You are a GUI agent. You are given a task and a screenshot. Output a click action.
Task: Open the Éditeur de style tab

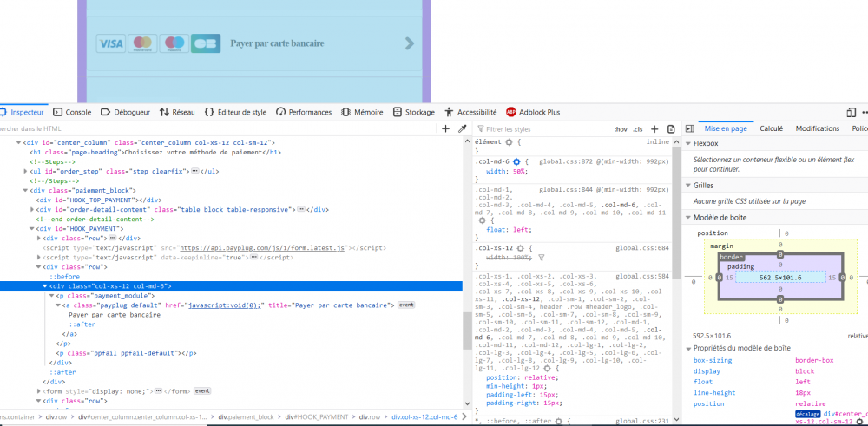(235, 112)
